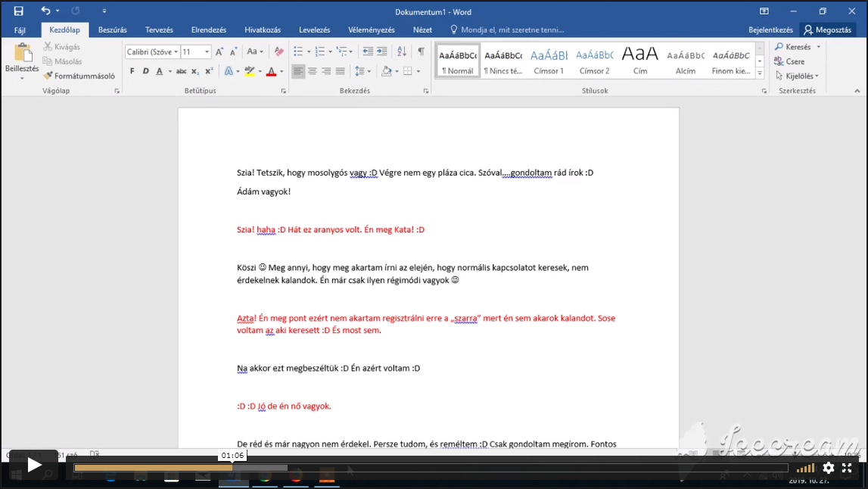The height and width of the screenshot is (489, 868).
Task: Click the video progress bar
Action: pyautogui.click(x=430, y=468)
